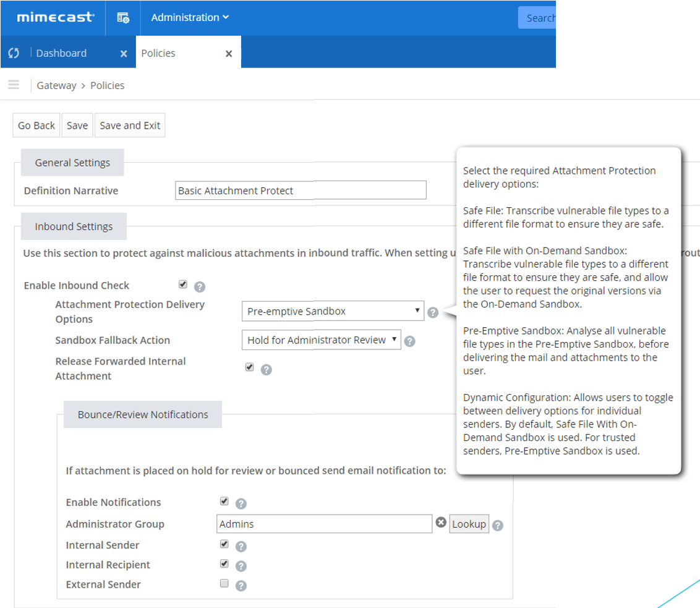Open the Pre-emptive Sandbox dropdown

tap(333, 311)
